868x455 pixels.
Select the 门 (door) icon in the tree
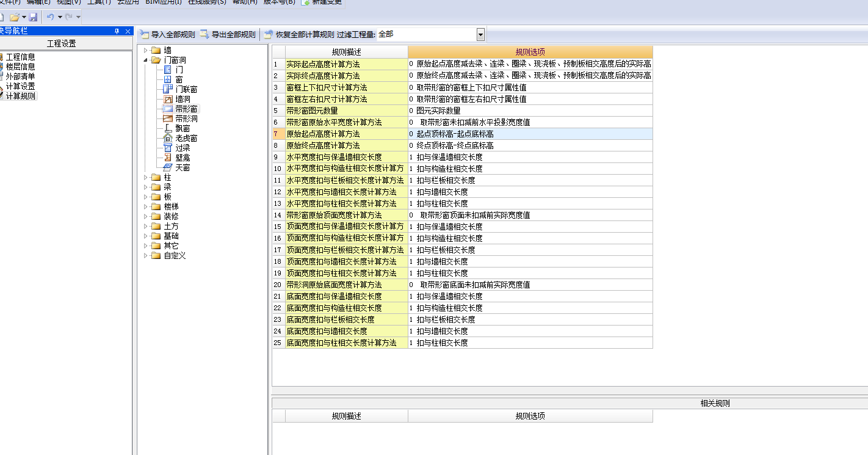click(168, 70)
